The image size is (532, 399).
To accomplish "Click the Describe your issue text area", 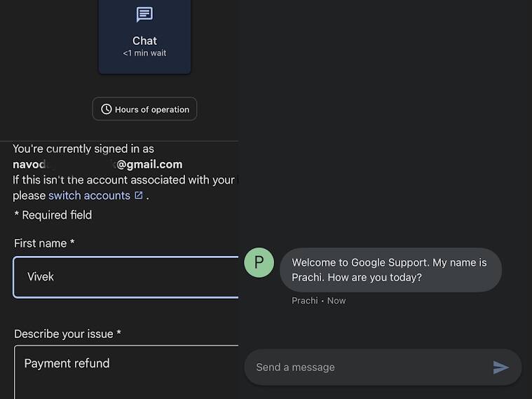I will pos(126,372).
